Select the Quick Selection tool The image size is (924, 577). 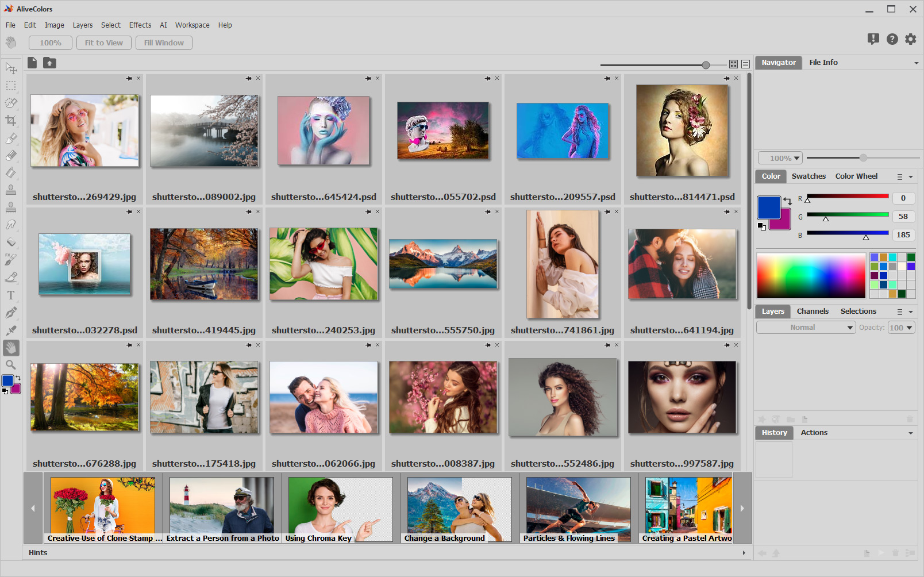click(11, 103)
